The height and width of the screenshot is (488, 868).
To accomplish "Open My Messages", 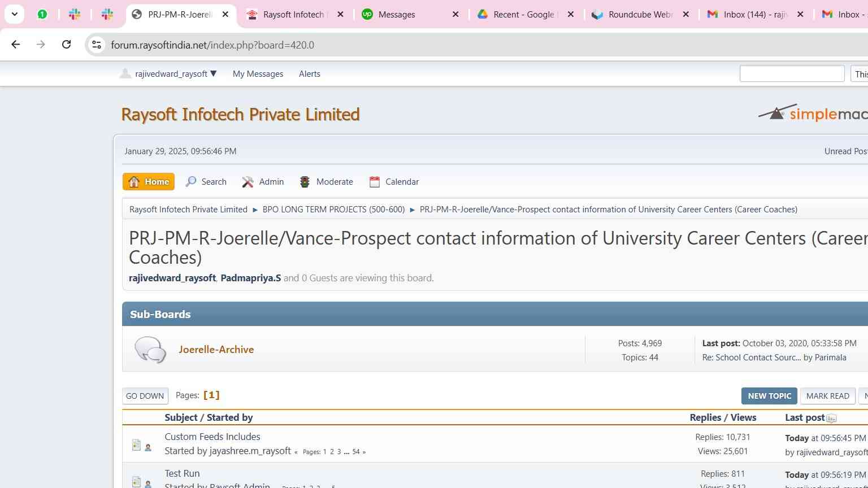I will click(x=258, y=74).
